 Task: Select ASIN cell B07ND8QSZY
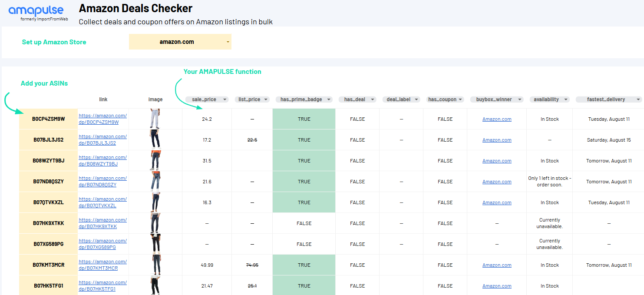[x=49, y=182]
